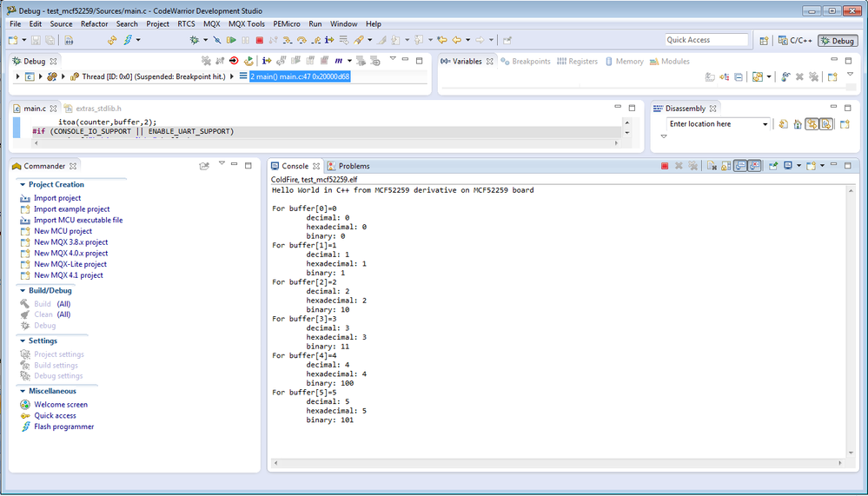This screenshot has height=496, width=868.
Task: Terminate debug session from main toolbar
Action: 259,40
